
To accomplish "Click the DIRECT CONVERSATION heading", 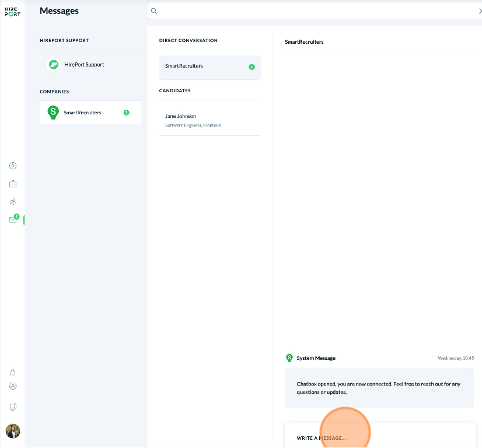I will pos(188,40).
